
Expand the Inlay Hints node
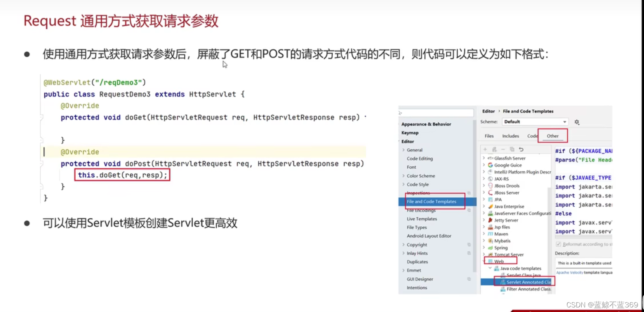click(403, 253)
